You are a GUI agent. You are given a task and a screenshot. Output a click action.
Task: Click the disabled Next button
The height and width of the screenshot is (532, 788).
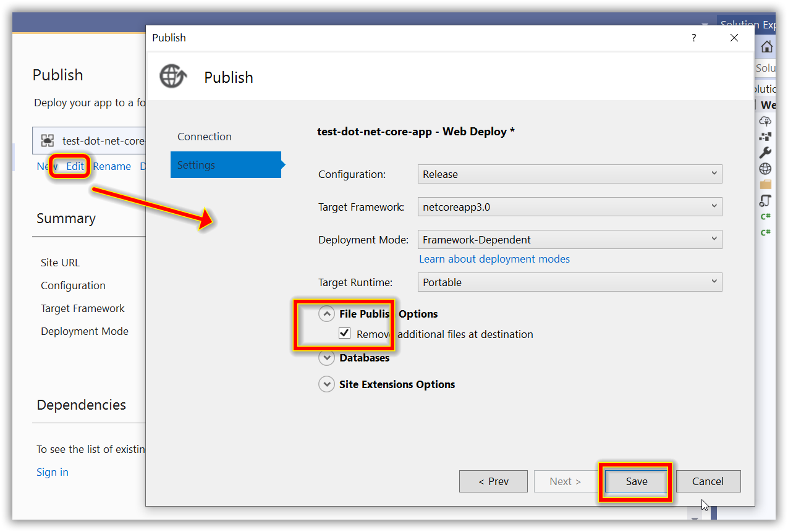[566, 481]
